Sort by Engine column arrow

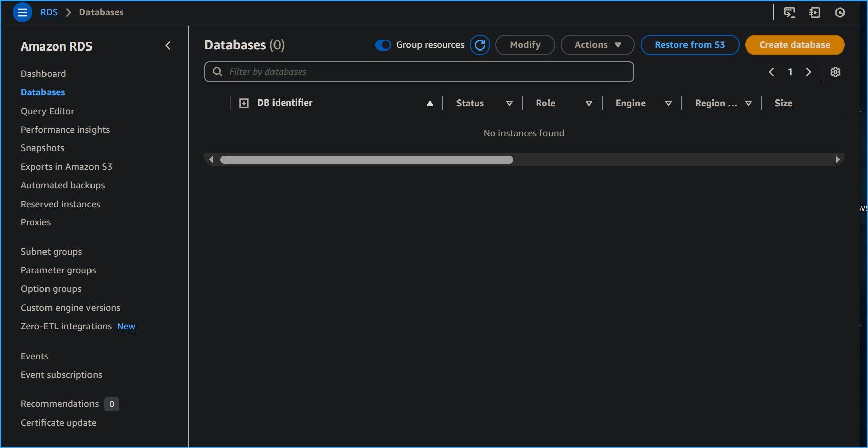point(668,103)
